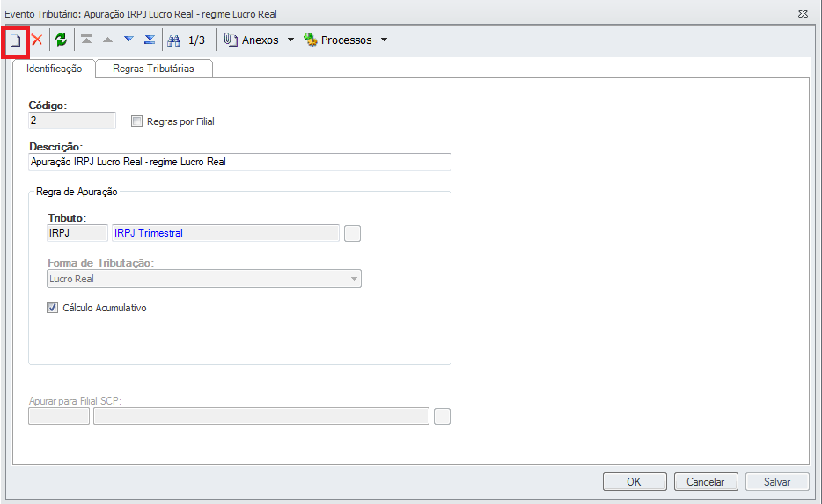Image resolution: width=822 pixels, height=504 pixels.
Task: Expand the Processos dropdown arrow
Action: click(x=384, y=40)
